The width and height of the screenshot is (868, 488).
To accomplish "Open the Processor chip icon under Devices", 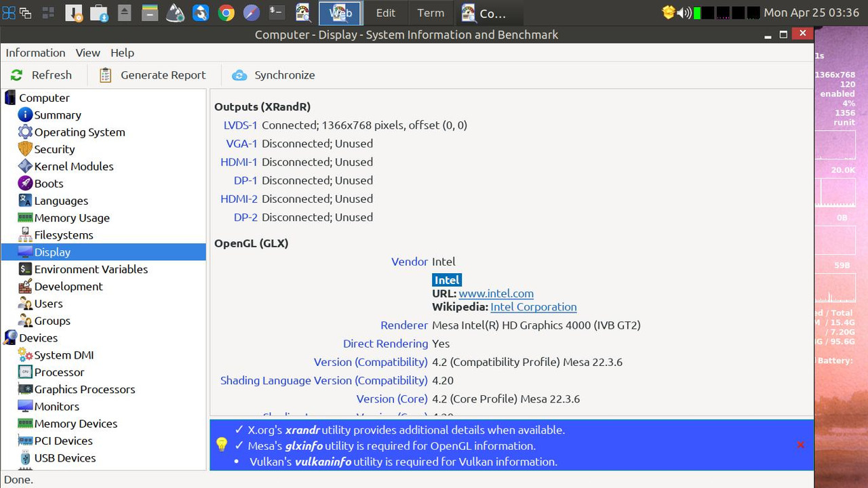I will pyautogui.click(x=25, y=372).
